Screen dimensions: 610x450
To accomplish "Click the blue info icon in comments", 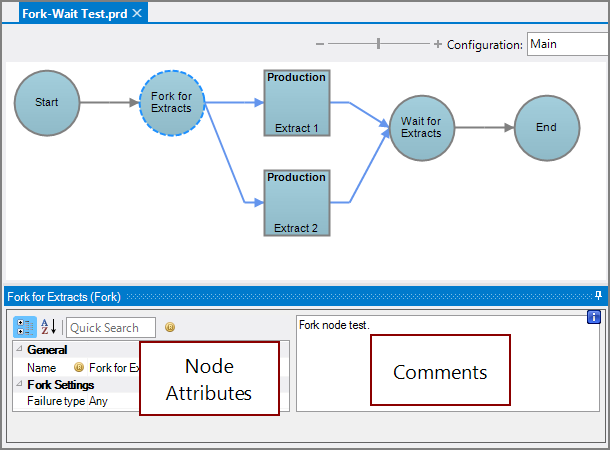I will [593, 317].
